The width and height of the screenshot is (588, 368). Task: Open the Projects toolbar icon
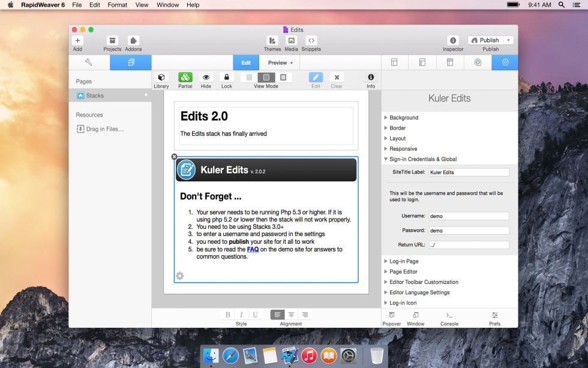click(112, 40)
